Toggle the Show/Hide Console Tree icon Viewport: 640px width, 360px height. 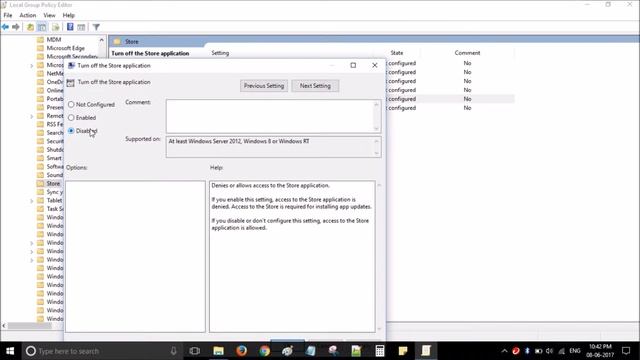pos(42,27)
